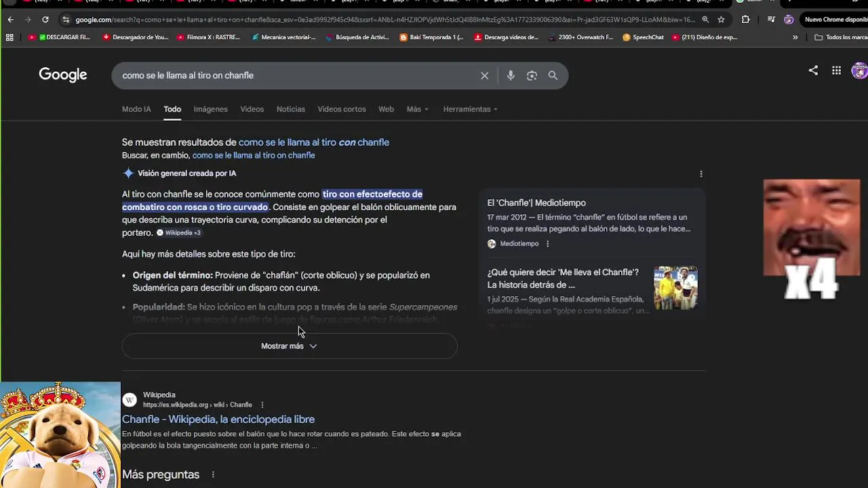Reload the page with the refresh icon
The height and width of the screenshot is (488, 868).
tap(45, 20)
